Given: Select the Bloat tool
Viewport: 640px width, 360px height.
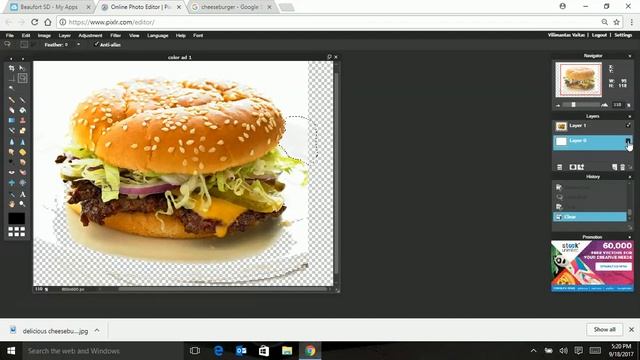Looking at the screenshot, I should (11, 183).
